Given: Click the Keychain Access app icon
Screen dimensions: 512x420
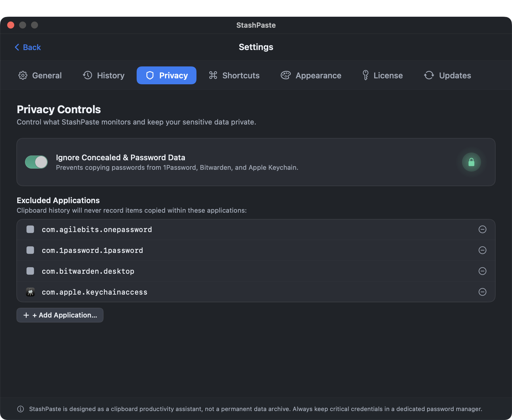Looking at the screenshot, I should [30, 292].
